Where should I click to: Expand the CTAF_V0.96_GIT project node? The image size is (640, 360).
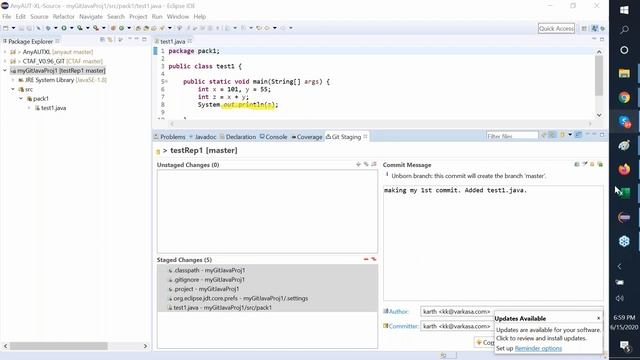[x=5, y=61]
